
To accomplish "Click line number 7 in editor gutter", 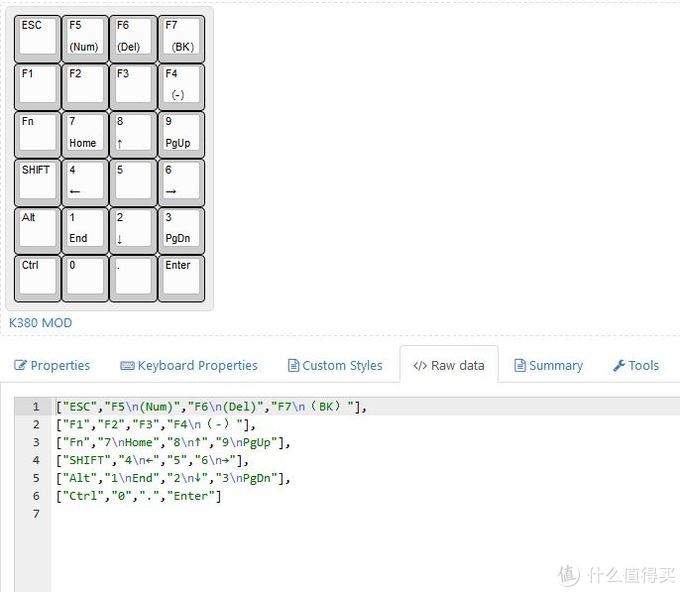I will click(36, 514).
